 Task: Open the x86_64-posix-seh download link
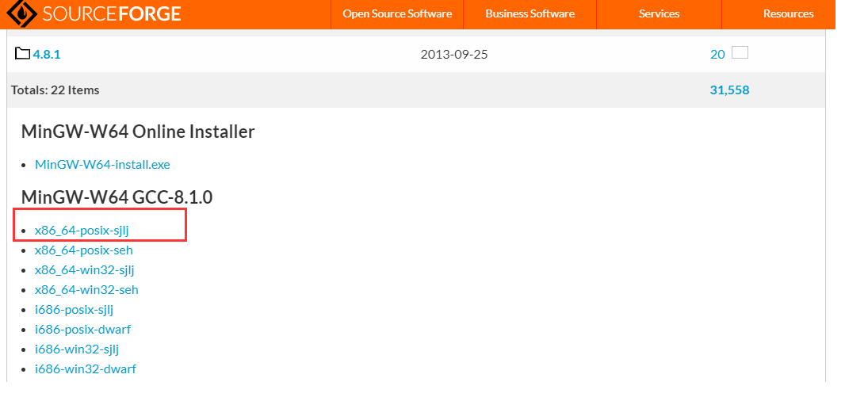click(x=83, y=250)
